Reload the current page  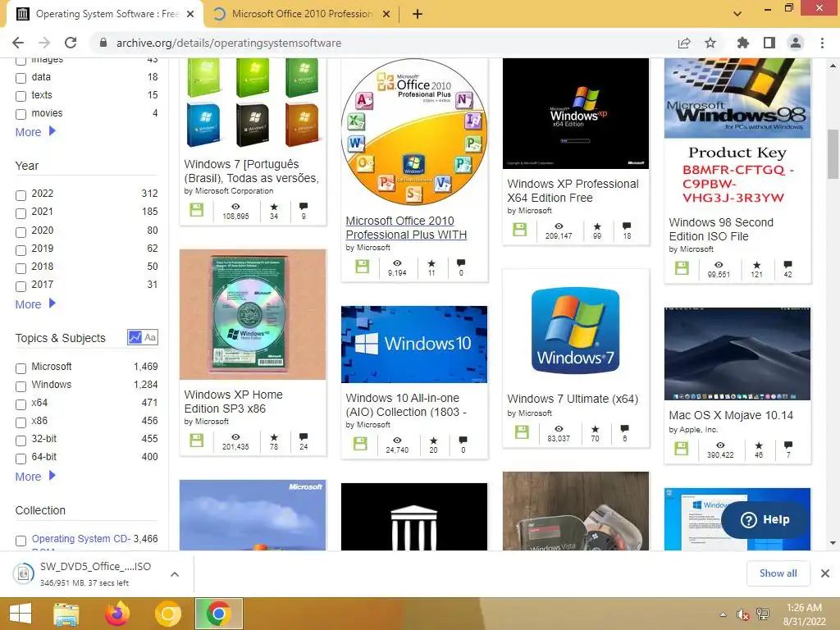click(x=71, y=43)
